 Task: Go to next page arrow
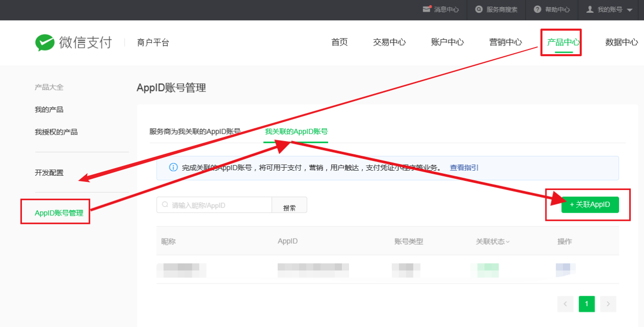(608, 304)
